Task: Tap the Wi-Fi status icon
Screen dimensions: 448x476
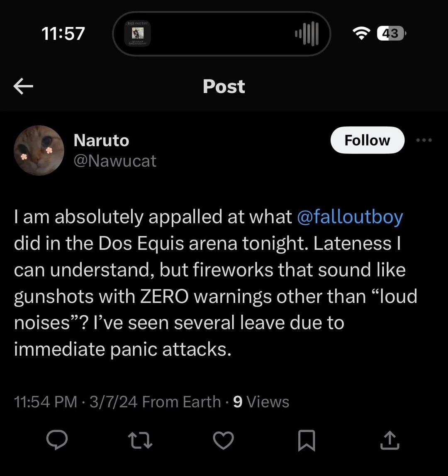Action: [x=361, y=34]
